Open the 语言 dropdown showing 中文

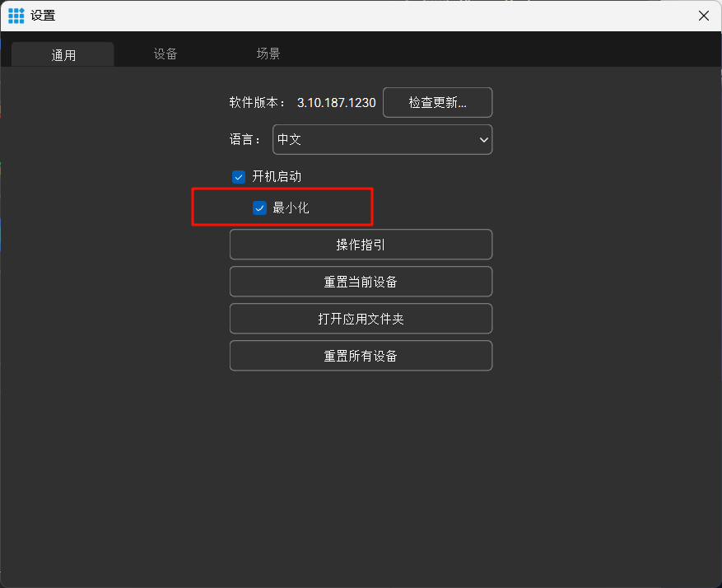pos(382,139)
